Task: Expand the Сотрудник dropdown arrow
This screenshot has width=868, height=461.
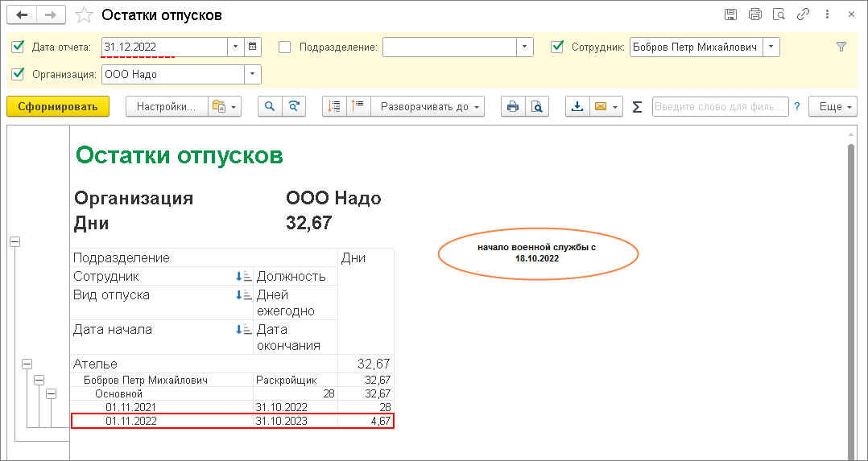Action: (771, 47)
